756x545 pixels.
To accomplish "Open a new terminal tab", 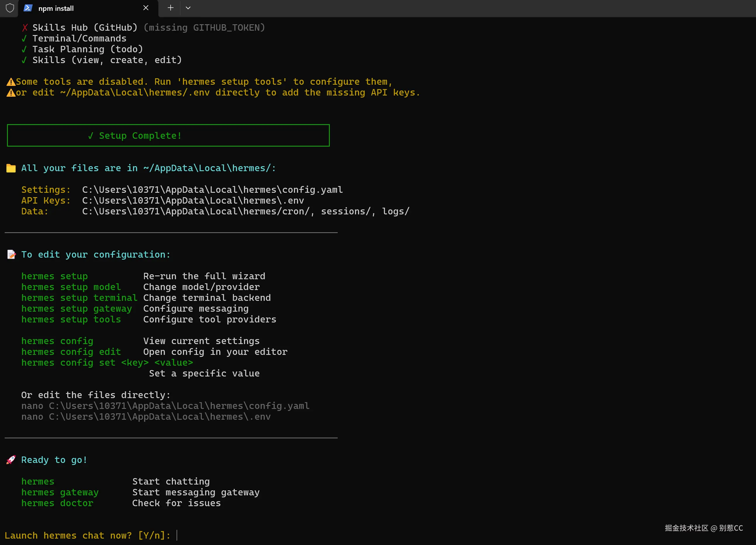I will point(170,8).
